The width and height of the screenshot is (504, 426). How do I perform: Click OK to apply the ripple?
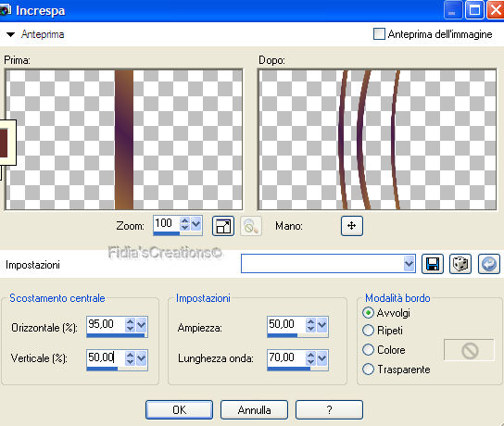click(x=179, y=409)
